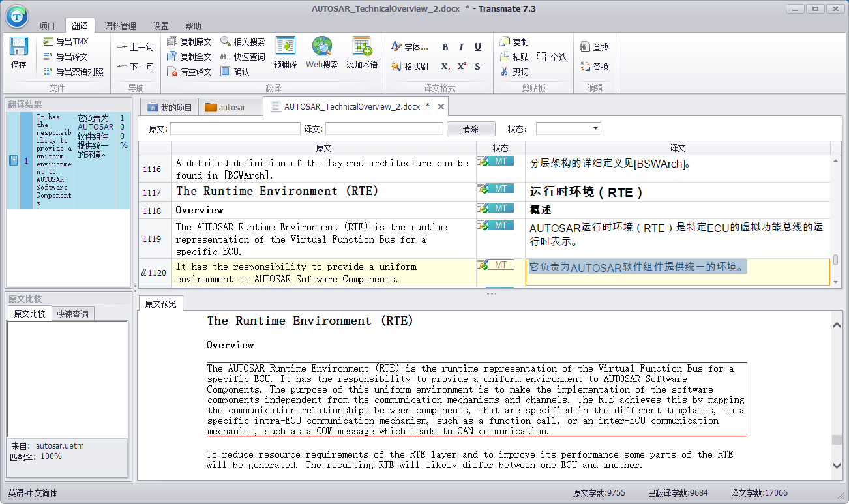This screenshot has width=849, height=504.
Task: Open 快速查询 quick lookup in ribbon
Action: [243, 57]
